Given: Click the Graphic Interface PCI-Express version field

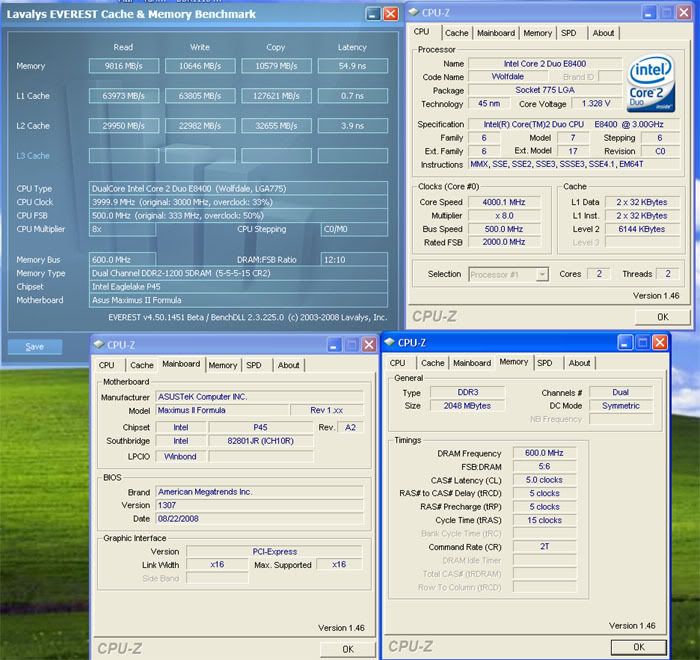Looking at the screenshot, I should [x=275, y=551].
